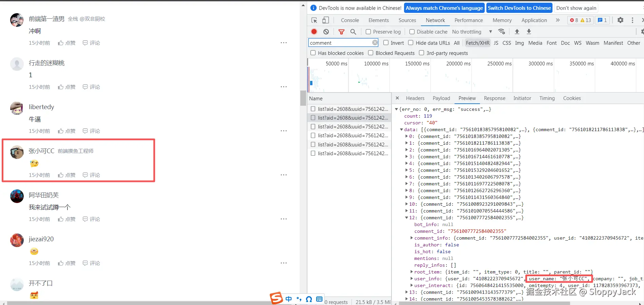
Task: Tick the Invert filter checkbox
Action: (386, 43)
